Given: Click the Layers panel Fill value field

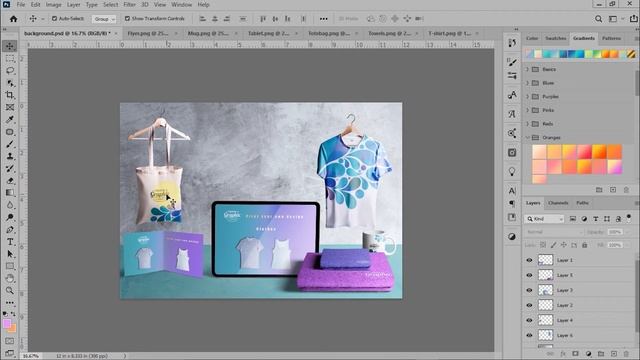Looking at the screenshot, I should click(x=615, y=245).
